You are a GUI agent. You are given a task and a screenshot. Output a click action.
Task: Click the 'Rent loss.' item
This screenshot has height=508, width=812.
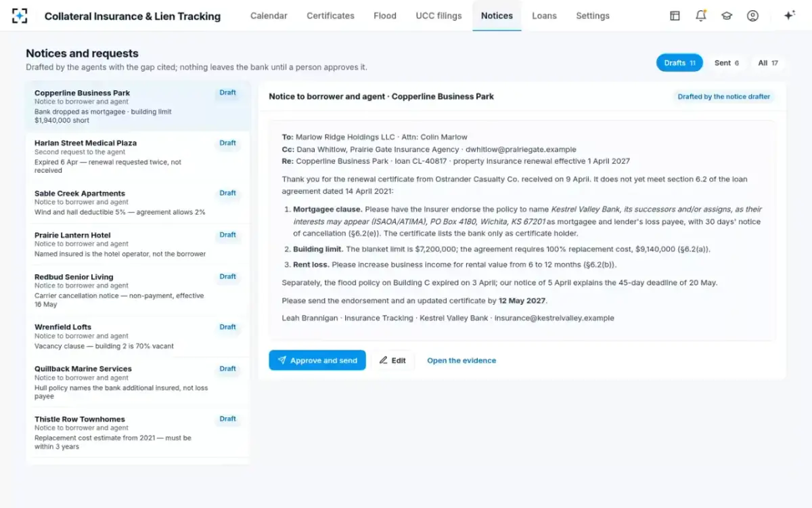tap(455, 264)
